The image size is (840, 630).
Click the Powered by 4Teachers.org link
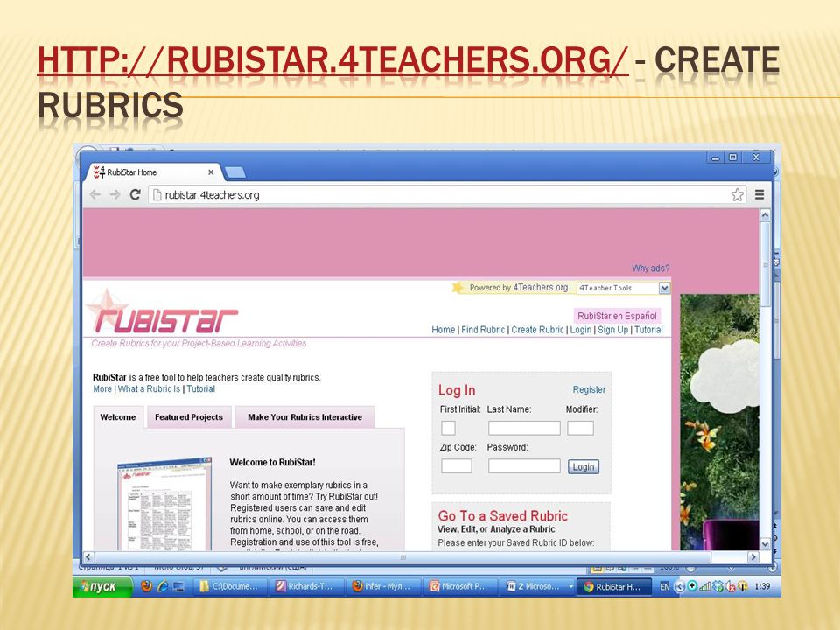pos(519,288)
